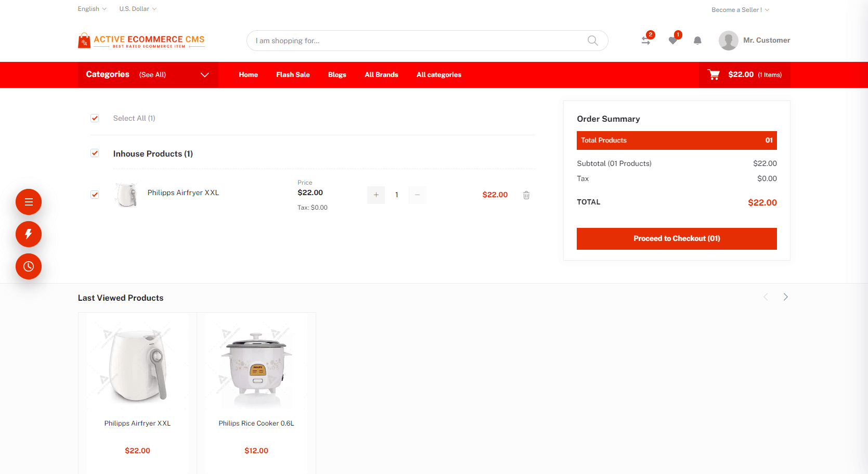Go to the Home menu
This screenshot has height=474, width=868.
point(249,75)
